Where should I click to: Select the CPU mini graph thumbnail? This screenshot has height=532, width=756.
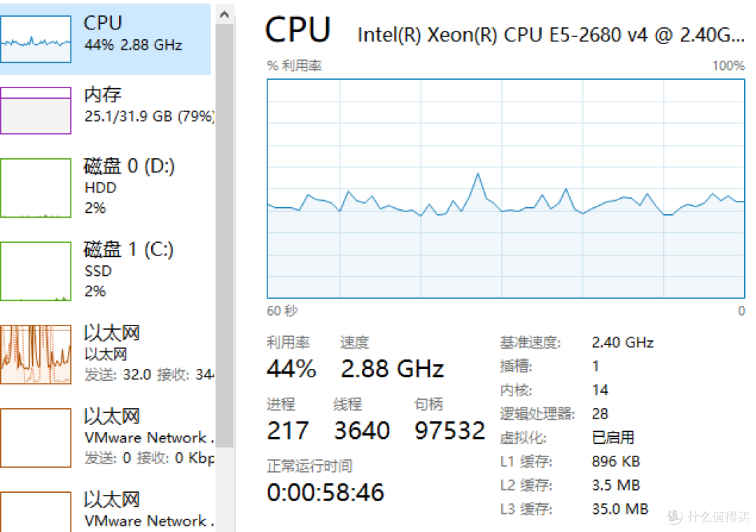(x=36, y=39)
